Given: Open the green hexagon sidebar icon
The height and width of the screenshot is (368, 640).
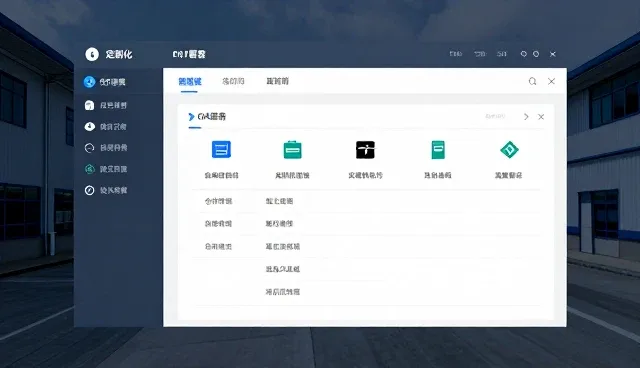Looking at the screenshot, I should [89, 169].
